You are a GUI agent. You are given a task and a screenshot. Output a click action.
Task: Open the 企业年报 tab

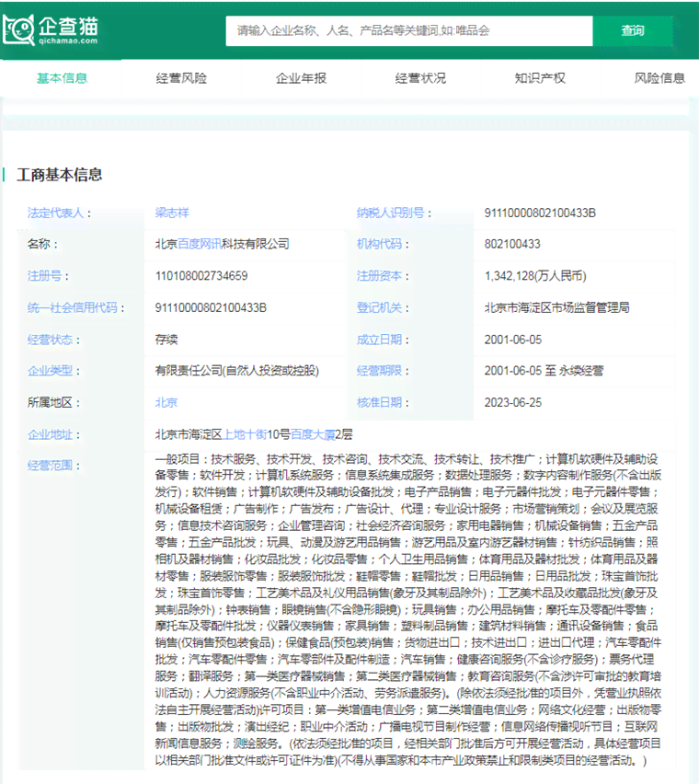tap(301, 78)
